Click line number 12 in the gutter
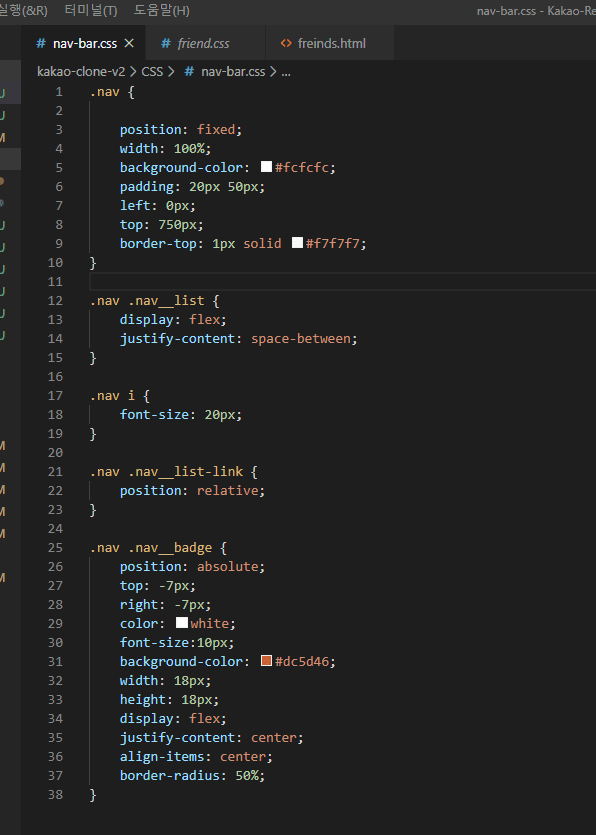Image resolution: width=596 pixels, height=835 pixels. [x=55, y=300]
